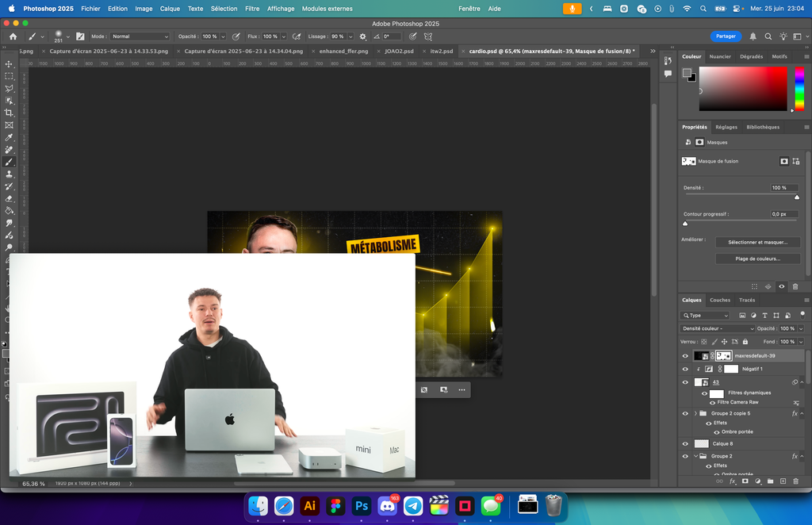Toggle the layer filter on/off switch

[x=802, y=314]
